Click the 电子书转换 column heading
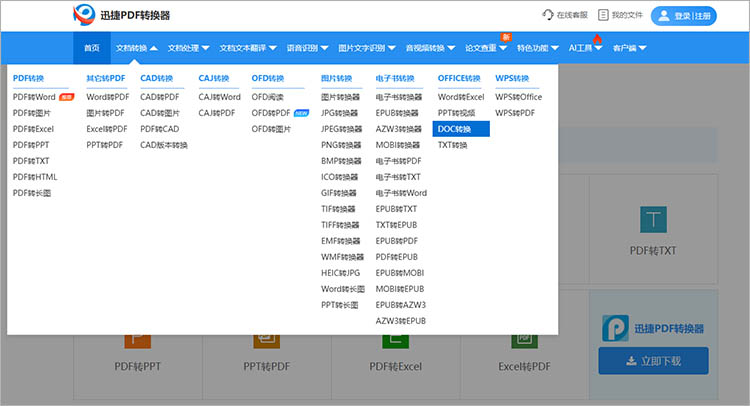Image resolution: width=750 pixels, height=406 pixels. (395, 78)
